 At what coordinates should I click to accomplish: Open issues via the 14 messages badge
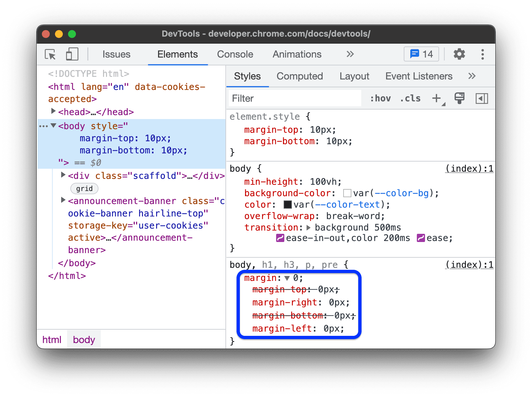click(421, 54)
